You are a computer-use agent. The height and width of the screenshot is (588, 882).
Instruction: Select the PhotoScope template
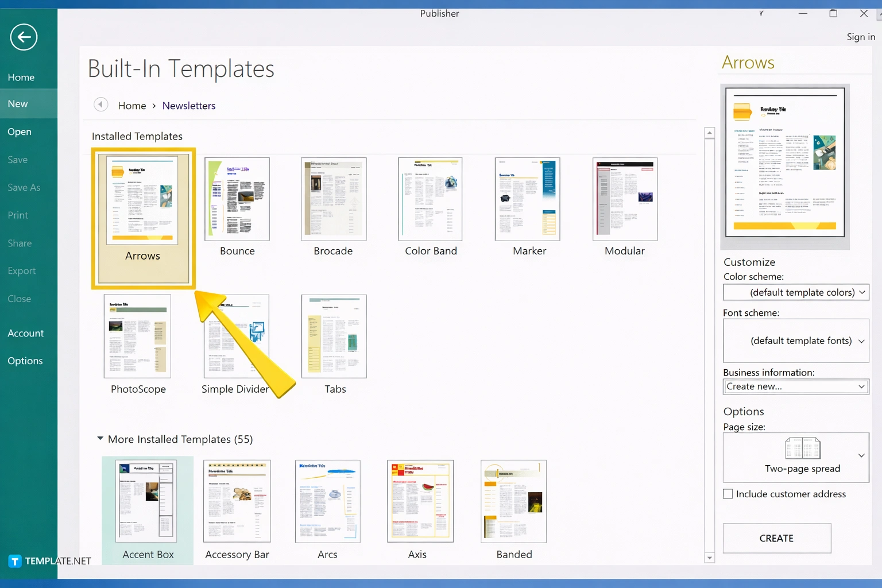tap(137, 336)
